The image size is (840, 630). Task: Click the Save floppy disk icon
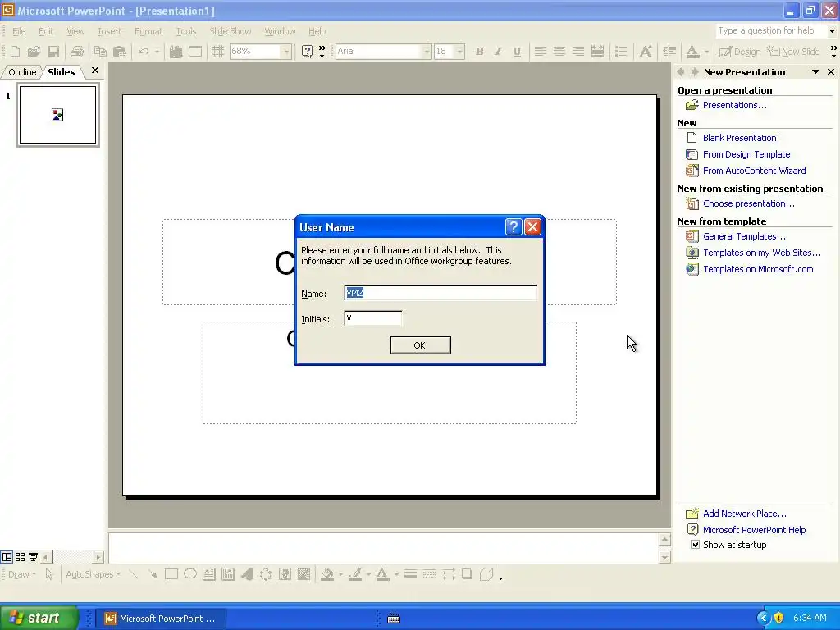point(53,52)
